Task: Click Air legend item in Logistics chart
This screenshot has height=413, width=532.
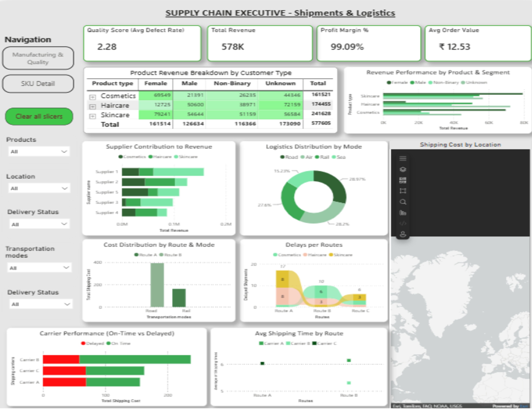Action: coord(306,157)
